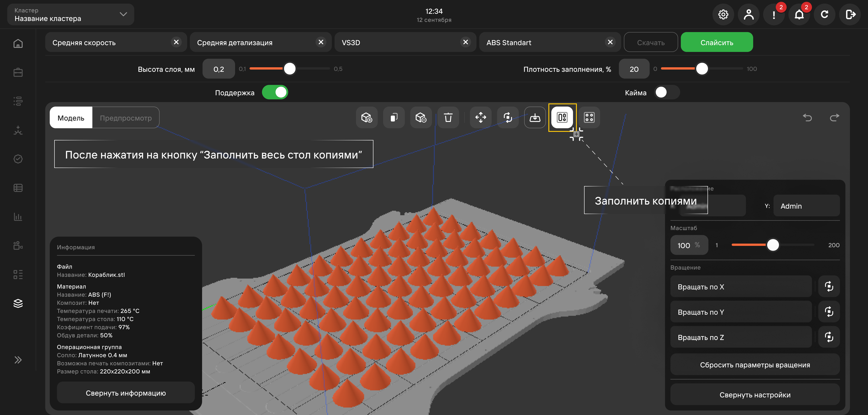Clear the VS3D selection with its X

pyautogui.click(x=465, y=42)
